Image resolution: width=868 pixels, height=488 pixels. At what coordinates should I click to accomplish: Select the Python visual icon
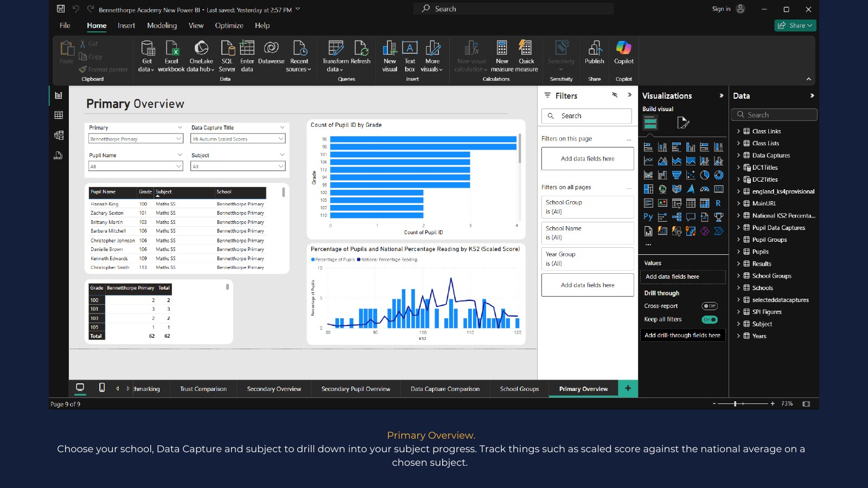tap(648, 217)
